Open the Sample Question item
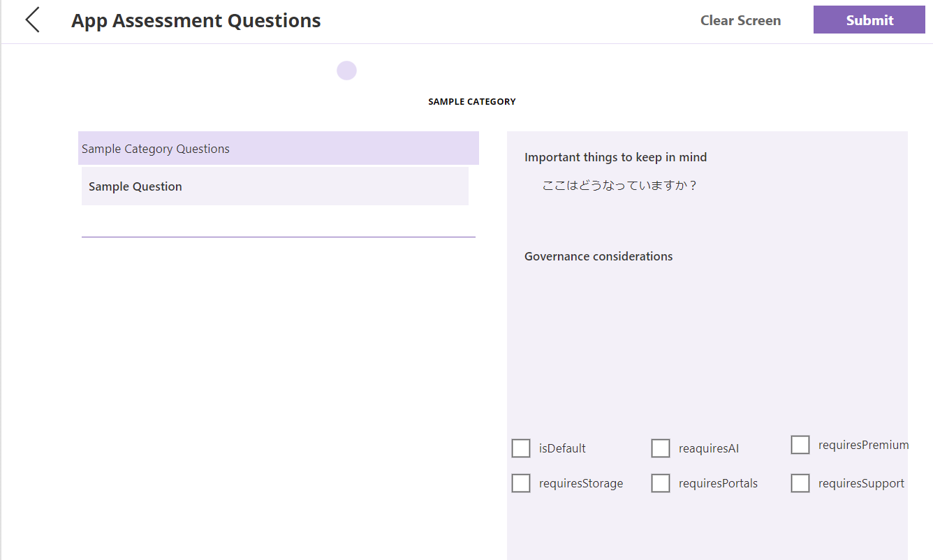This screenshot has width=933, height=560. 275,186
